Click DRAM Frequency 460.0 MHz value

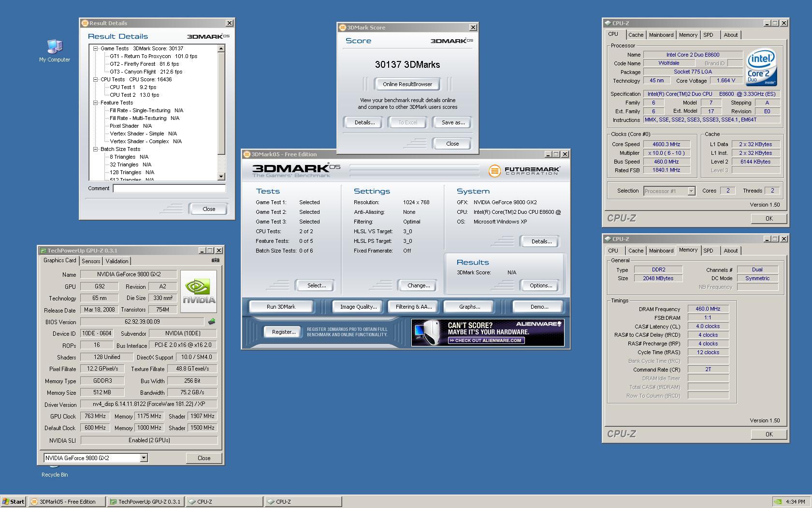708,309
